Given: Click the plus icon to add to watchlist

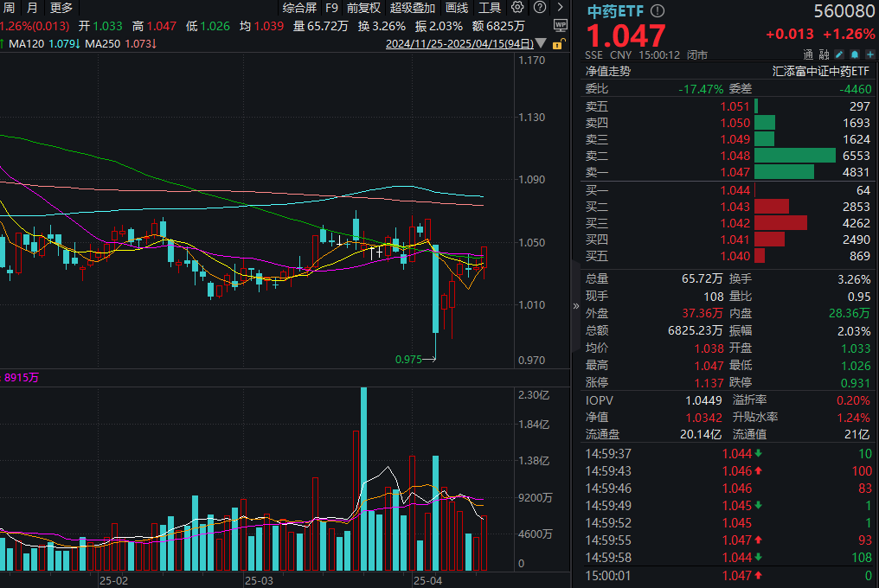Looking at the screenshot, I should [869, 54].
